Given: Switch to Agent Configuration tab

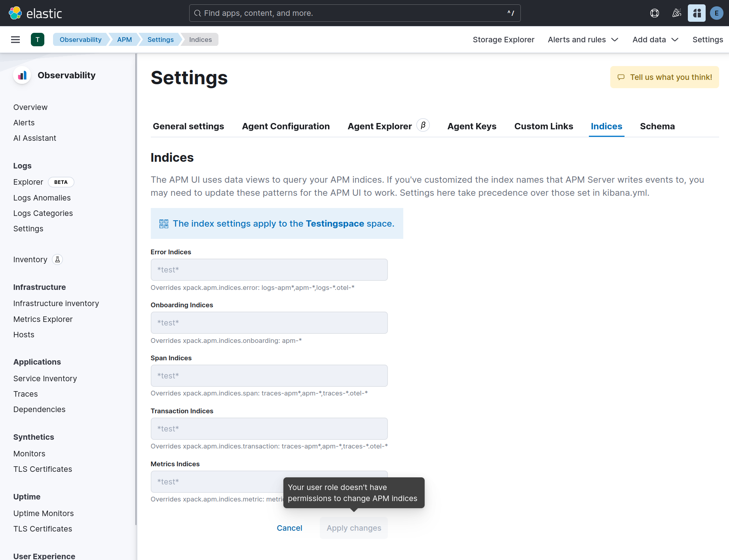Looking at the screenshot, I should pyautogui.click(x=286, y=126).
